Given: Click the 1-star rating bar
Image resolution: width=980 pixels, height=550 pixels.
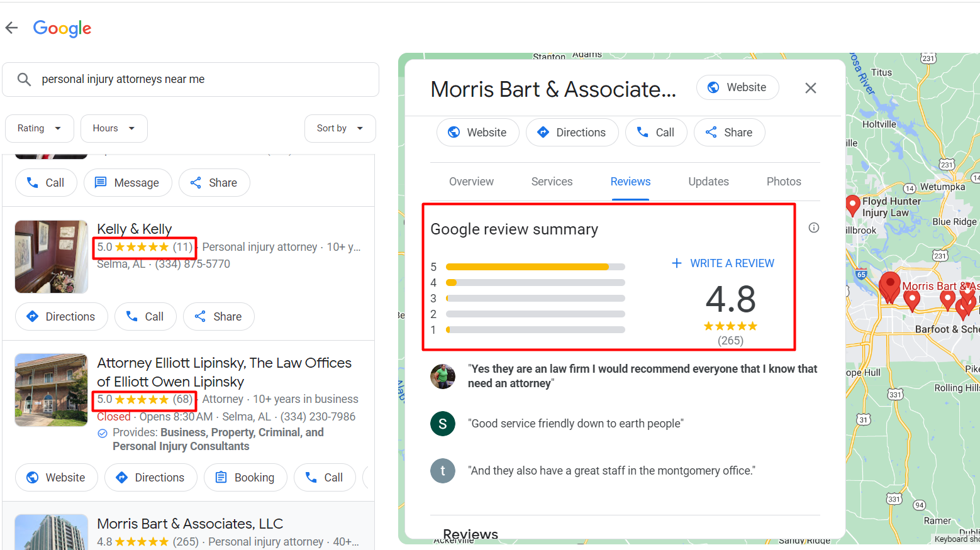Looking at the screenshot, I should coord(535,329).
